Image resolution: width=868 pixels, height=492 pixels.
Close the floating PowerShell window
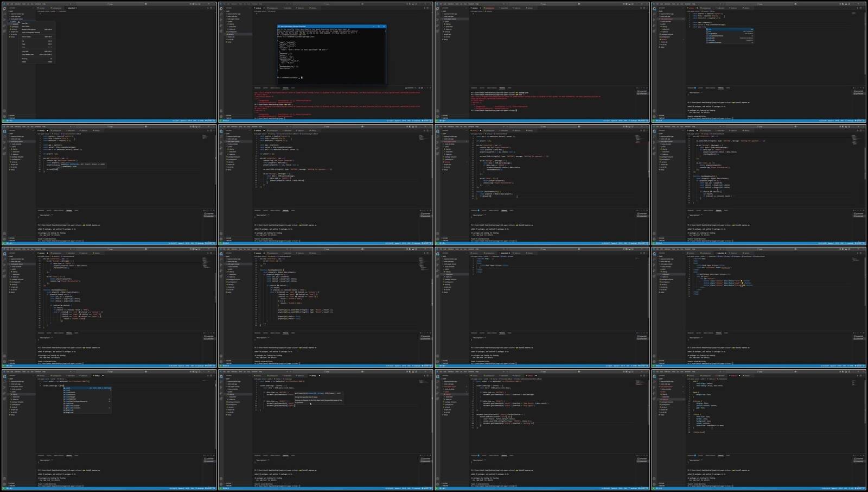tap(384, 26)
